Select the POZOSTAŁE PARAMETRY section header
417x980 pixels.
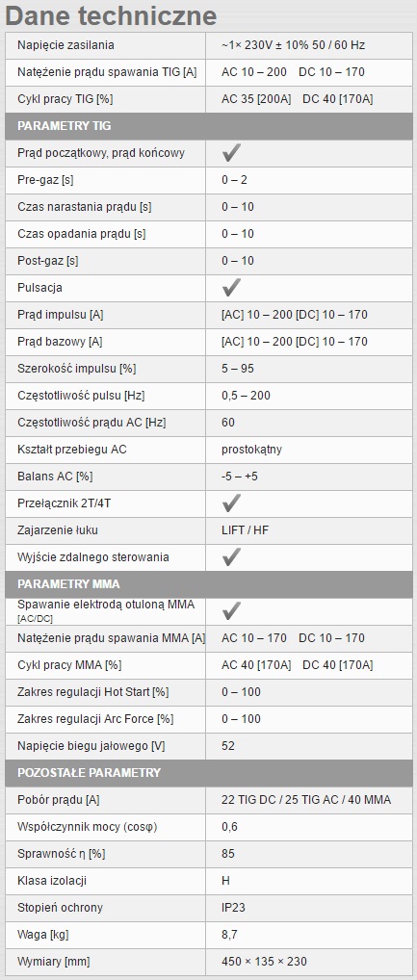(209, 772)
